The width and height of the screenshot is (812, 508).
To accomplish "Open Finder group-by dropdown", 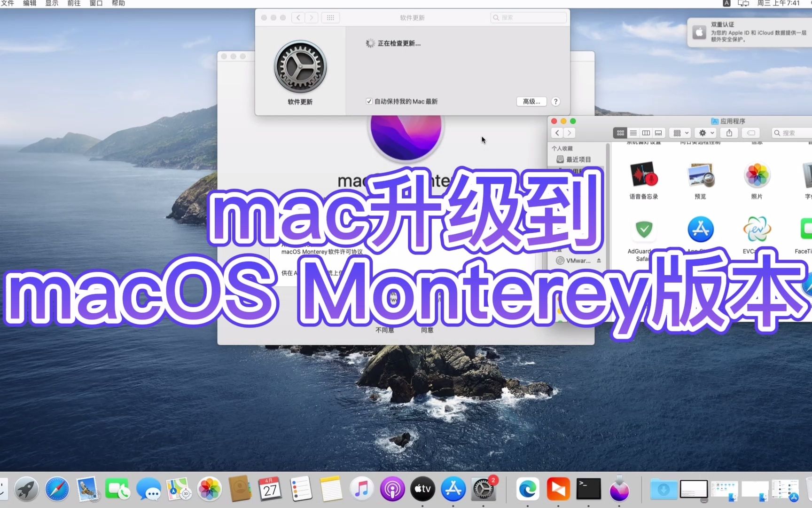I will click(x=680, y=133).
